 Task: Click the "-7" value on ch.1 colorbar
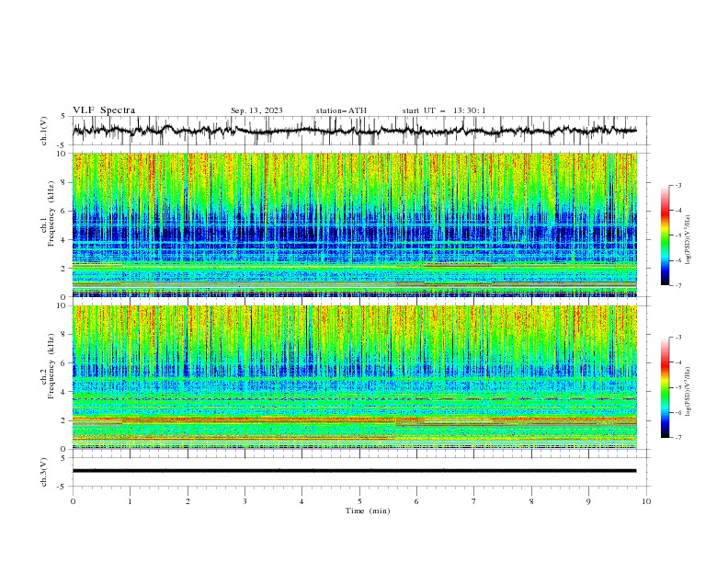[677, 285]
